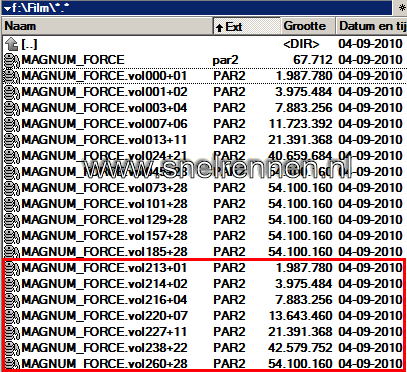Sort by the Datum en tijd column header
This screenshot has width=407, height=372.
(371, 26)
